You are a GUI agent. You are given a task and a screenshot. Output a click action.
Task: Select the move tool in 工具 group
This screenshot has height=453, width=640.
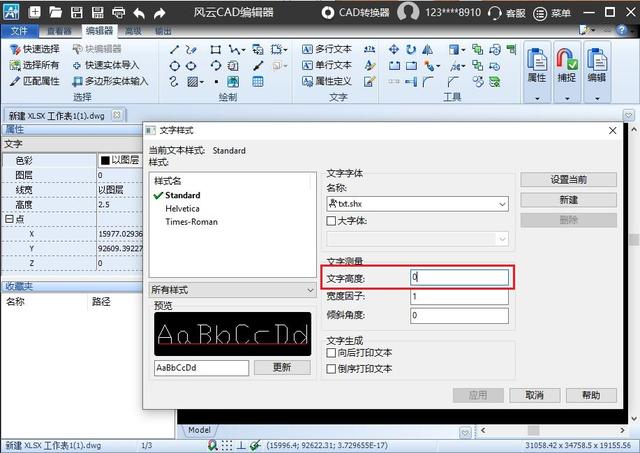394,50
